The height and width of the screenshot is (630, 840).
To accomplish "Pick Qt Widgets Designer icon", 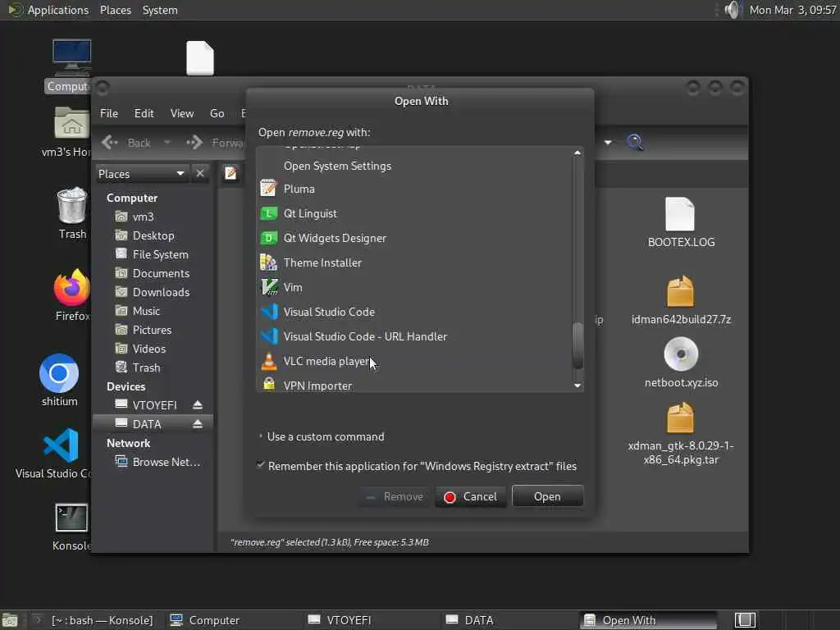I will point(269,239).
